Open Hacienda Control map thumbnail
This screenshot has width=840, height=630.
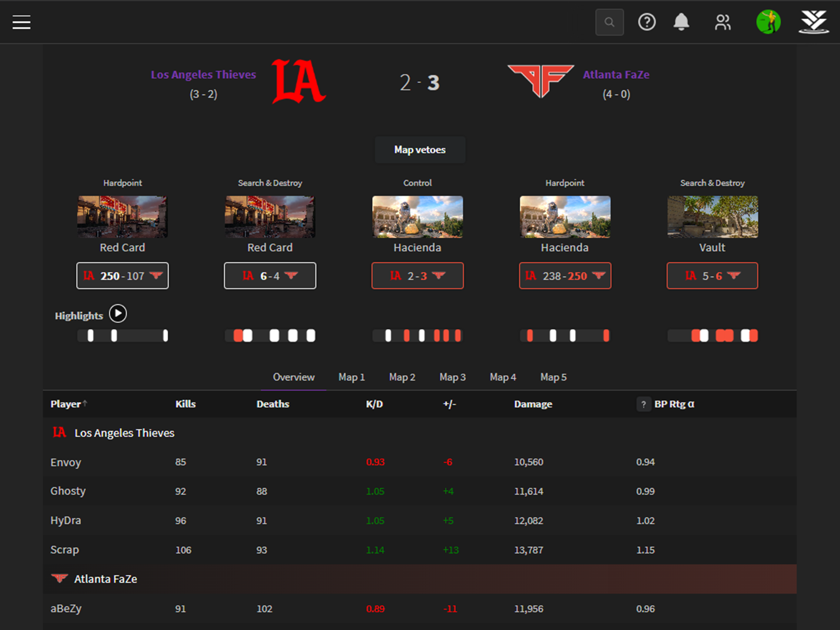[x=417, y=217]
